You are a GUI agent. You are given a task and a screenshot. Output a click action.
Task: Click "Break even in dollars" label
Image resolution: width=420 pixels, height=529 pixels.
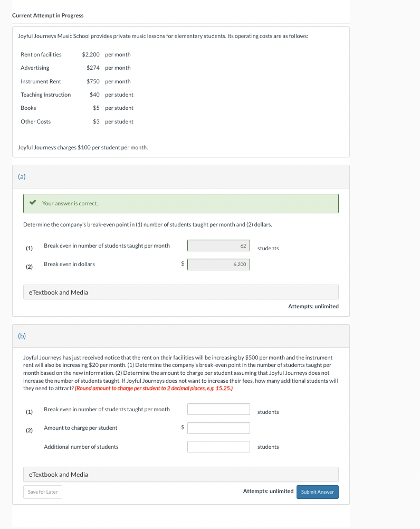coord(70,264)
